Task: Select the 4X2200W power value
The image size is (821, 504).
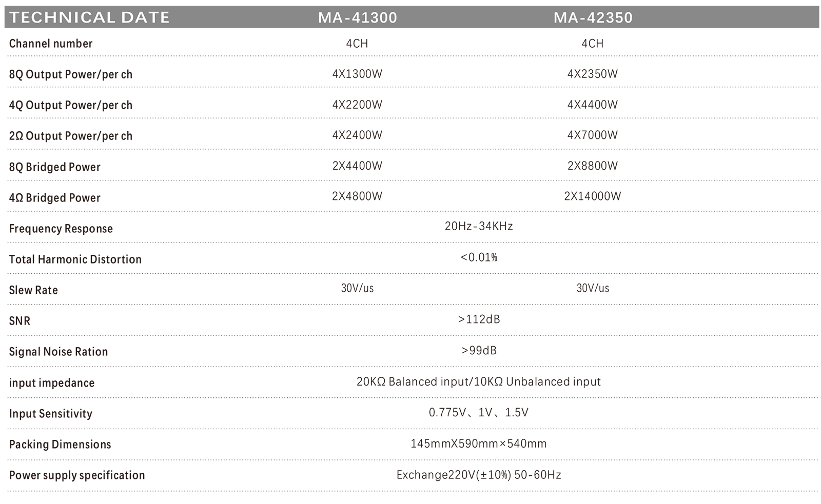Action: [357, 105]
